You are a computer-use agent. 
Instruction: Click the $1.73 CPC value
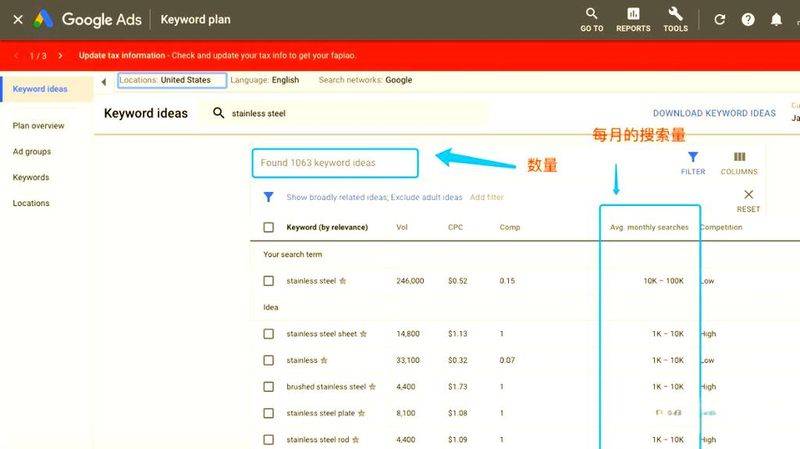pos(458,387)
